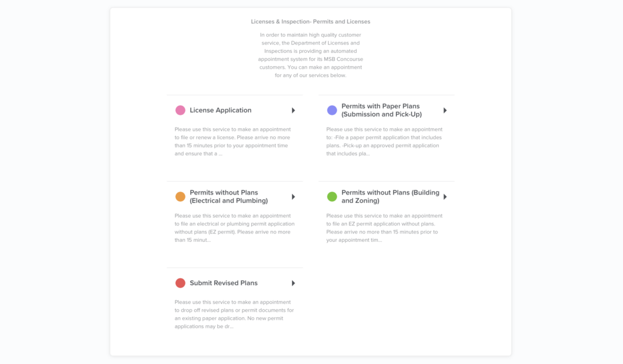Expand the License Application arrow
The height and width of the screenshot is (364, 623).
[293, 111]
